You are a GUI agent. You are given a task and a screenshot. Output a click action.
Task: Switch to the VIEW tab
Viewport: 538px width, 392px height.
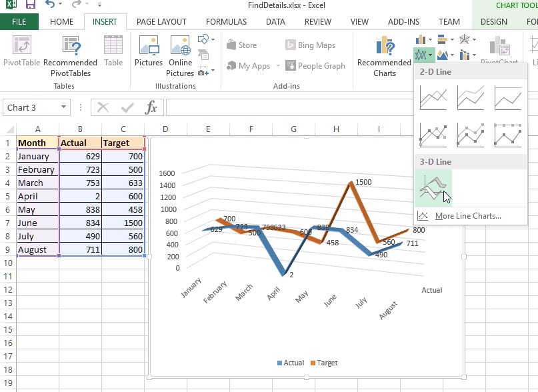(x=359, y=21)
